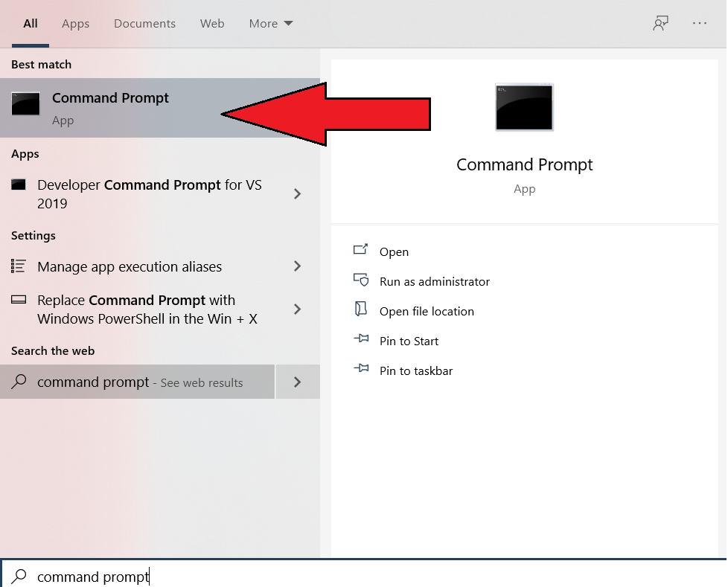This screenshot has width=728, height=587.
Task: Click the web search magnifier icon
Action: pos(19,382)
